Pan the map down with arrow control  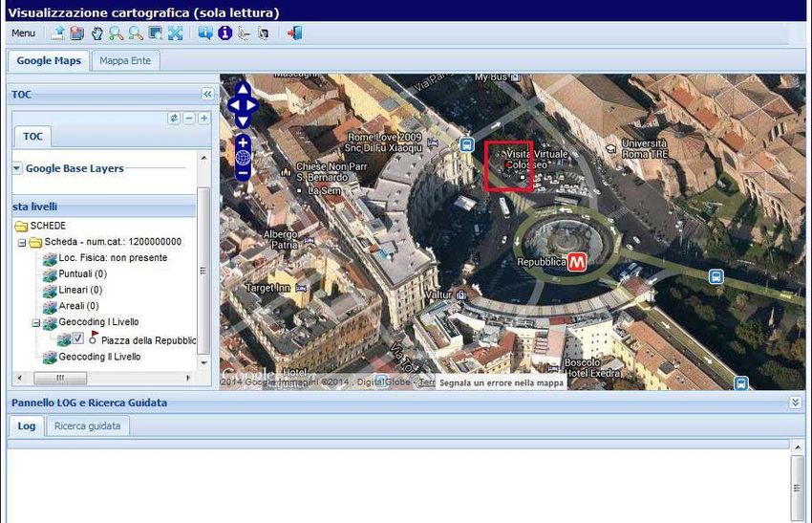tap(244, 121)
